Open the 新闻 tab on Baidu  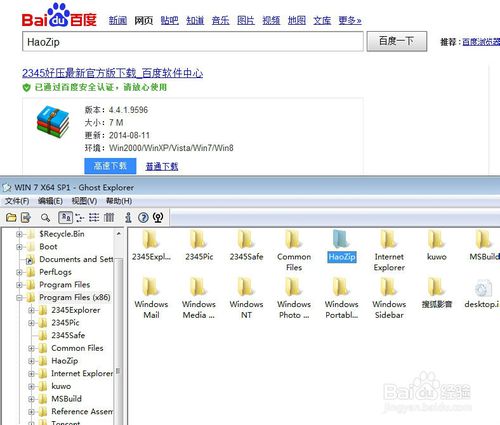point(118,21)
